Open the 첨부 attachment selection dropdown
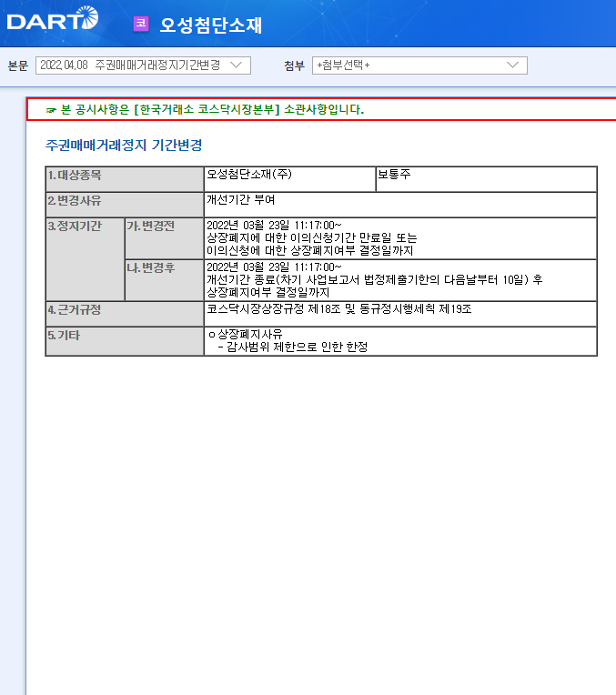This screenshot has width=616, height=695. 419,65
